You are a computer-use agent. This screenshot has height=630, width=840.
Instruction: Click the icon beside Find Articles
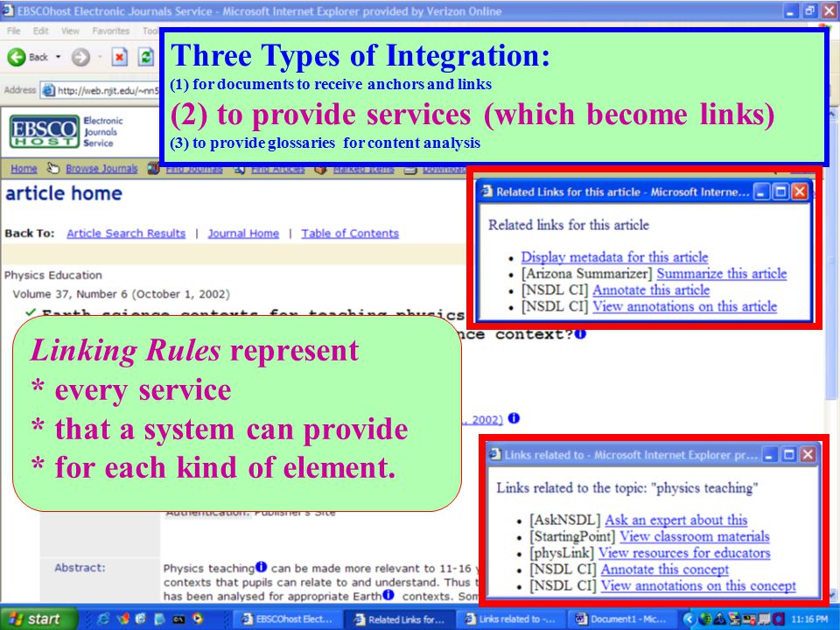[x=240, y=169]
